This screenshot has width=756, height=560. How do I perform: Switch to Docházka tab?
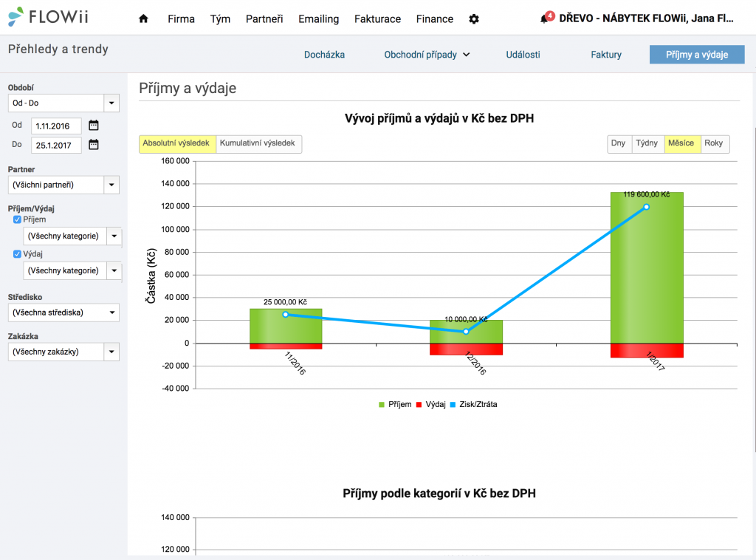[325, 55]
